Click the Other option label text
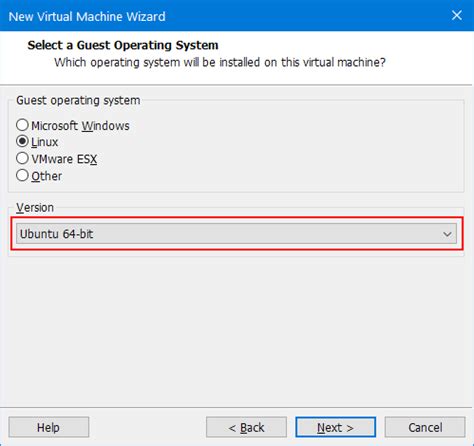 (x=47, y=176)
